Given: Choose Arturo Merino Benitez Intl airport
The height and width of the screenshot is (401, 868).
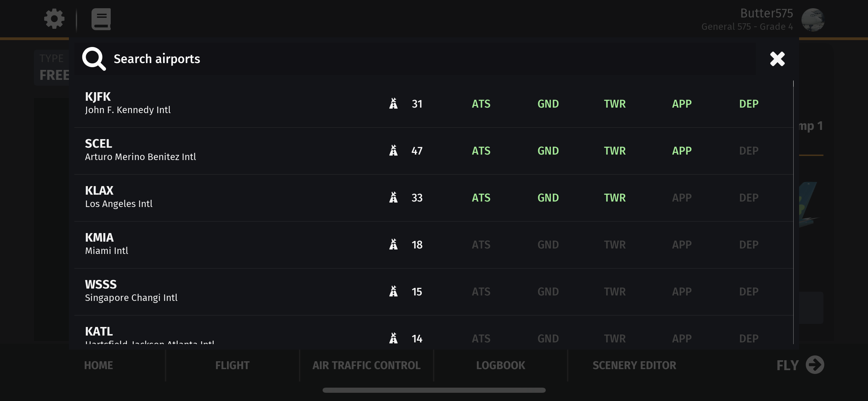Looking at the screenshot, I should (x=206, y=150).
